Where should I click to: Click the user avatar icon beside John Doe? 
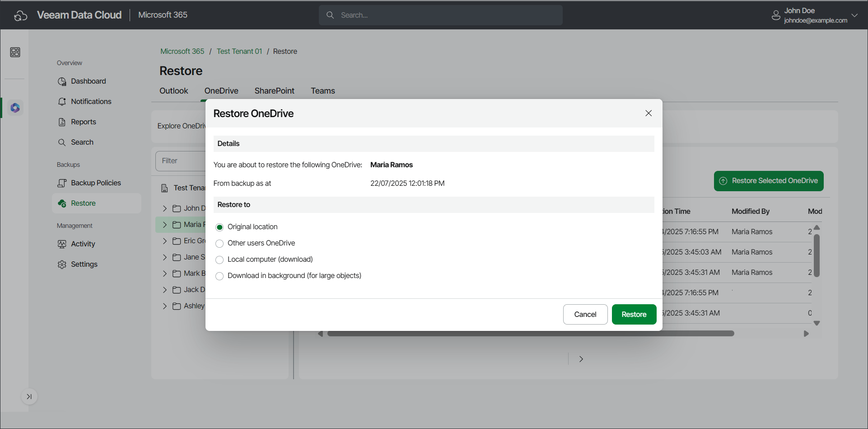(776, 15)
